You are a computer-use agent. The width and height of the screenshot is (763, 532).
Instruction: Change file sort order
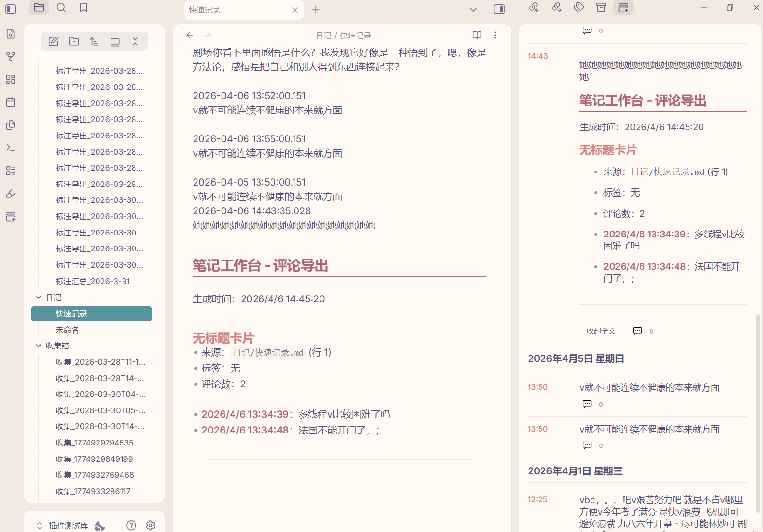point(94,41)
